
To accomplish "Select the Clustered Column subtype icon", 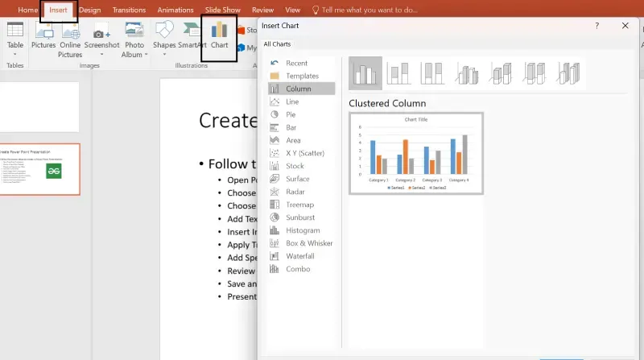I will [x=365, y=73].
